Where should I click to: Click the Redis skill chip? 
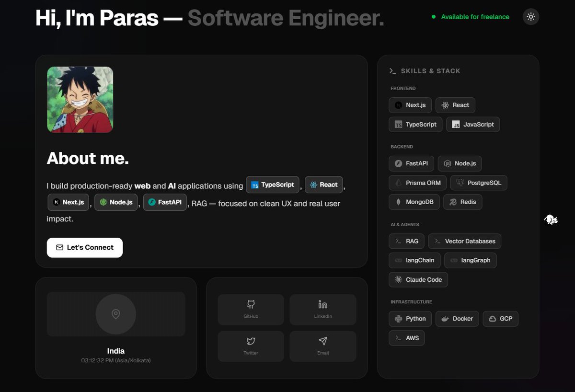(x=463, y=202)
